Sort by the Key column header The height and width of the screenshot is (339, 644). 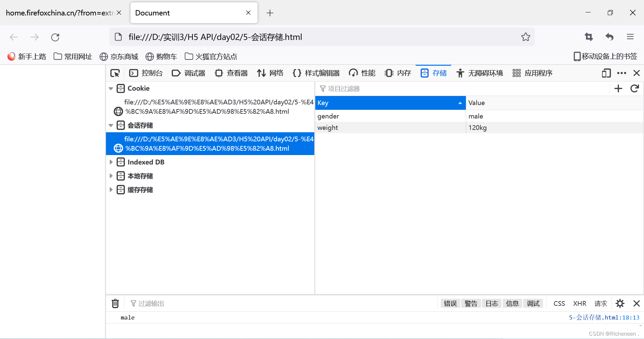[390, 103]
